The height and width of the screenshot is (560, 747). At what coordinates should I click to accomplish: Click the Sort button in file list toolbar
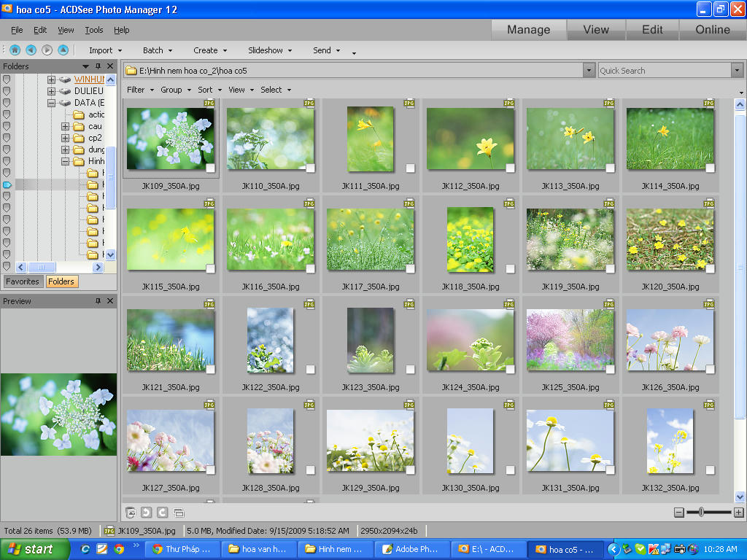point(209,90)
